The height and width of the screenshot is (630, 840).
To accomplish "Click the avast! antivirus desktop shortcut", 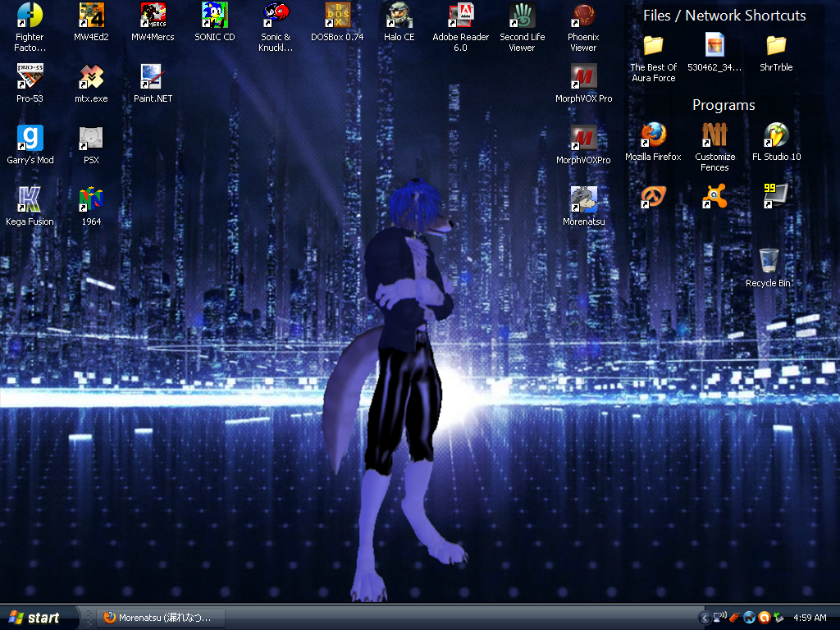I will [714, 197].
